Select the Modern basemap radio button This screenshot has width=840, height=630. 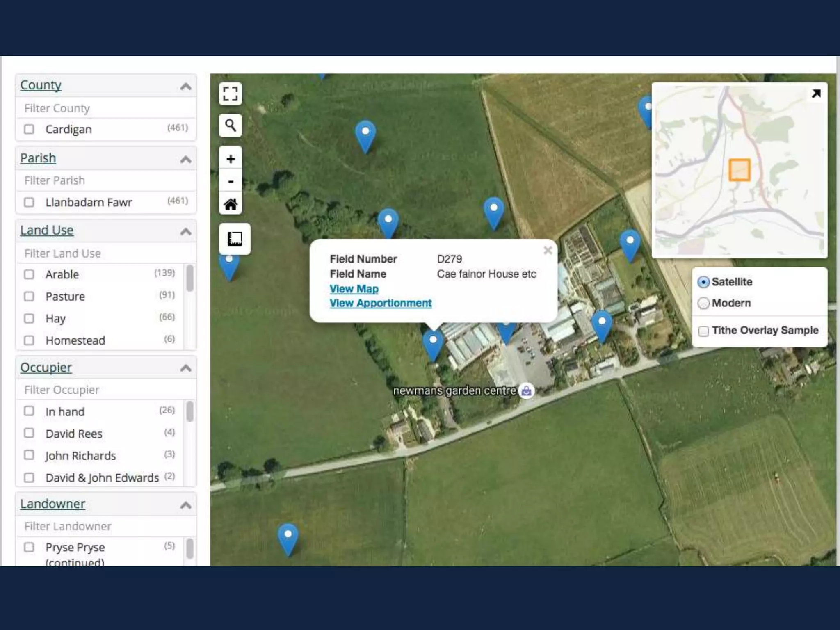[703, 303]
